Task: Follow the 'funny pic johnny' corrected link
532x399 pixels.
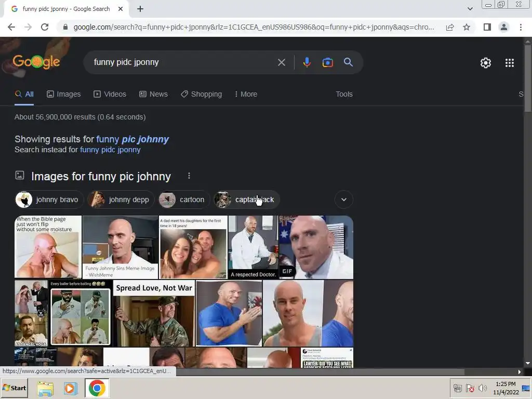Action: click(132, 139)
